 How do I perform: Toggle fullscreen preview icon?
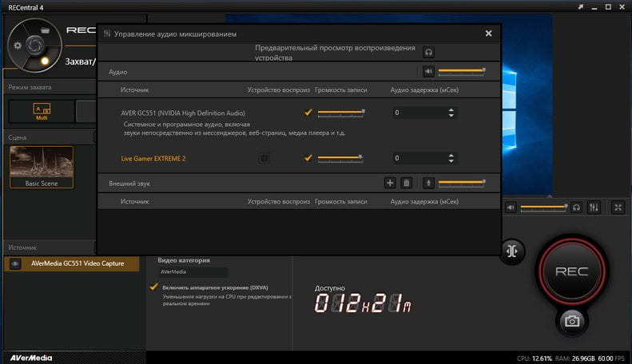pyautogui.click(x=618, y=208)
